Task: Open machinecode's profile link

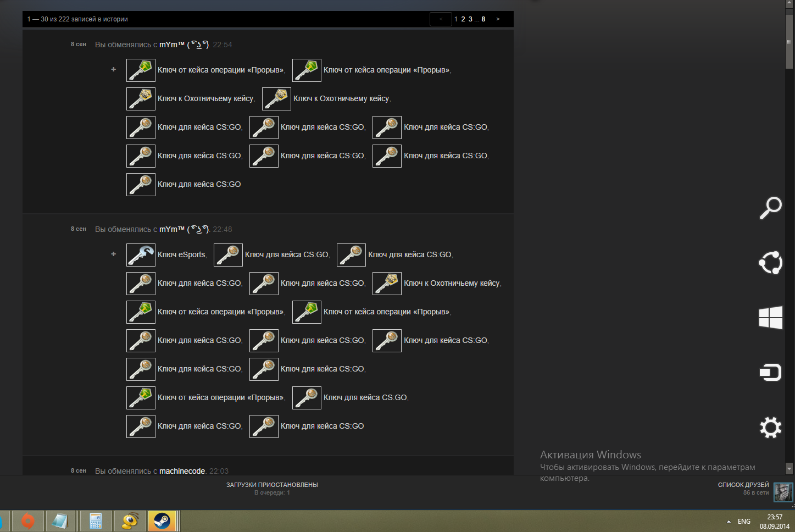Action: pos(182,471)
